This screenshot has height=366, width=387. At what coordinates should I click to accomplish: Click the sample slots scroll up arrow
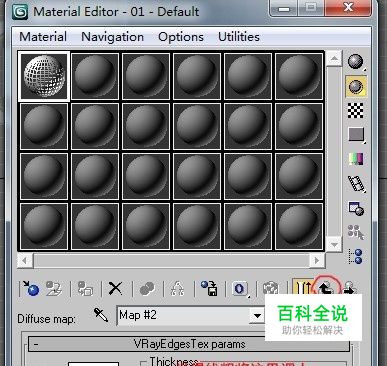334,59
